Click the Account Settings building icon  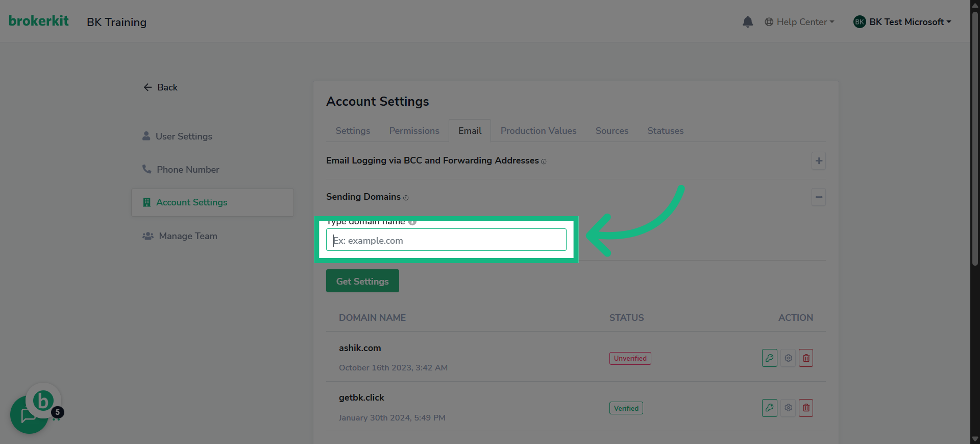146,202
